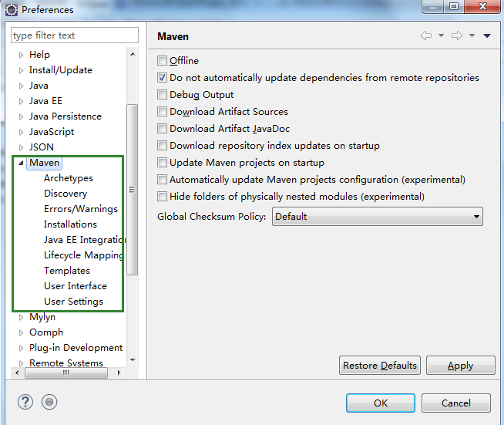The width and height of the screenshot is (504, 425).
Task: Click the tree scroll down arrow
Action: [x=133, y=359]
